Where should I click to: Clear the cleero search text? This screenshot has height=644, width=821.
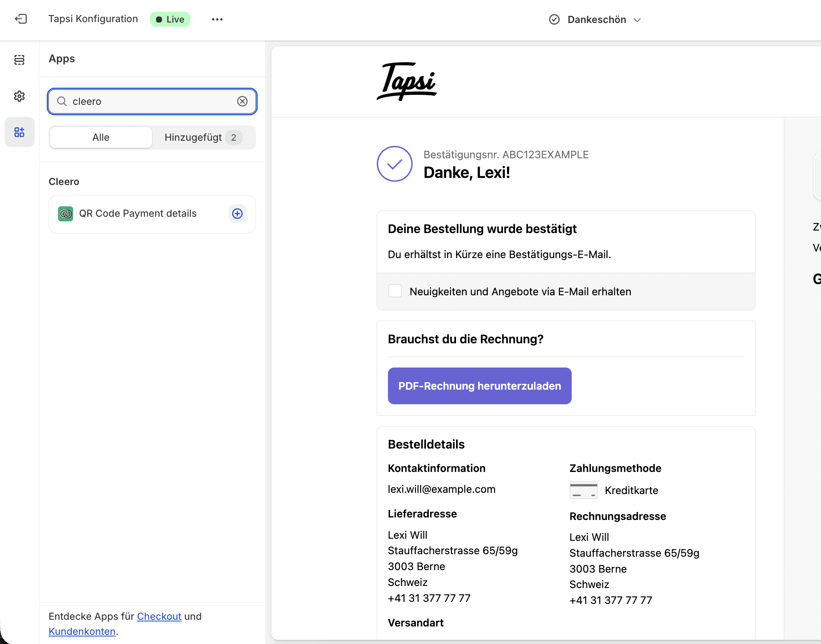click(242, 101)
